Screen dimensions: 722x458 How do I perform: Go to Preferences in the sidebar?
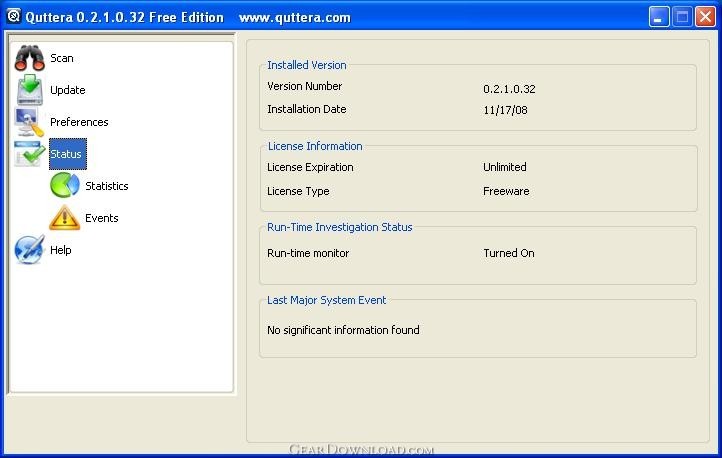79,122
